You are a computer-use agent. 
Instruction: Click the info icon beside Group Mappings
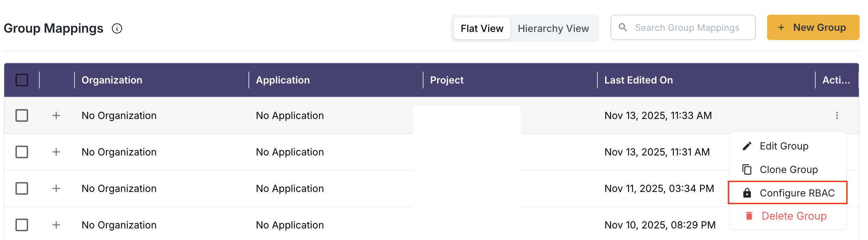117,28
